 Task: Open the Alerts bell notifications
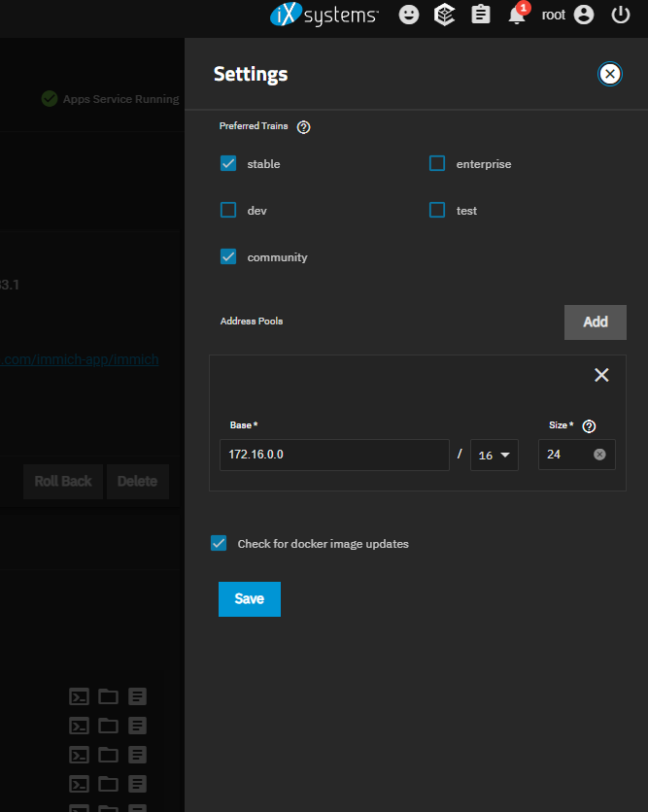tap(517, 16)
